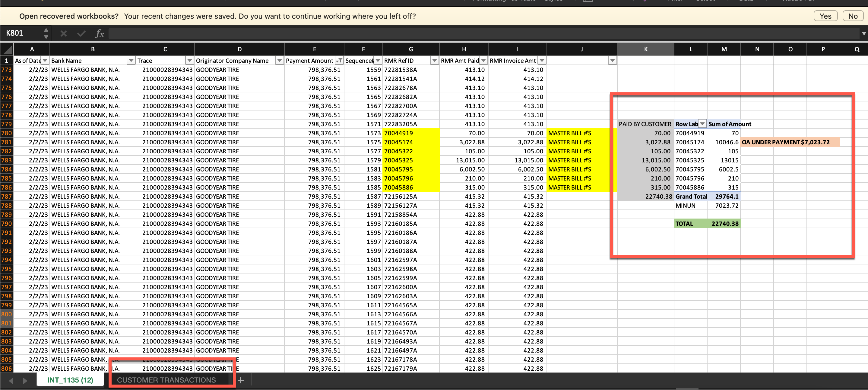Open the Bank Name filter dropdown
The height and width of the screenshot is (390, 868).
131,60
